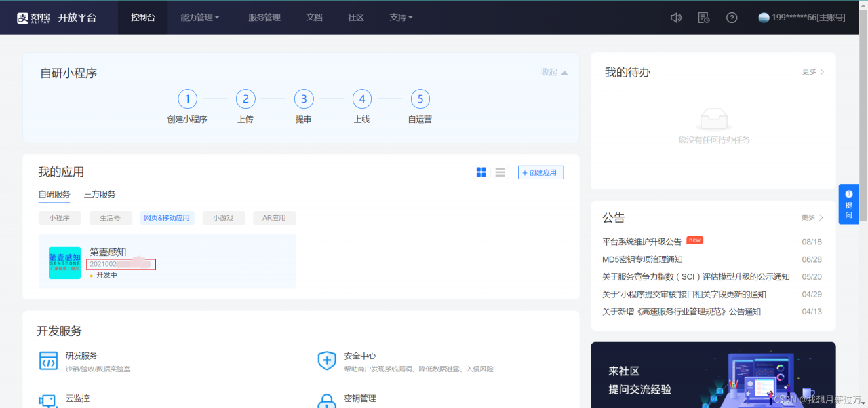View 更多 in the 公告 panel
Image resolution: width=868 pixels, height=408 pixels.
point(812,217)
